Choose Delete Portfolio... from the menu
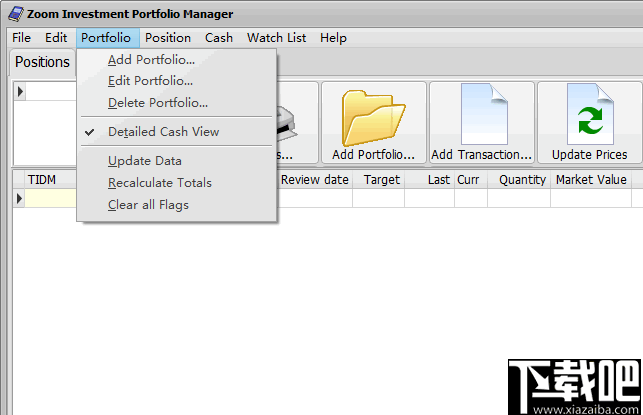The image size is (643, 415). (157, 103)
